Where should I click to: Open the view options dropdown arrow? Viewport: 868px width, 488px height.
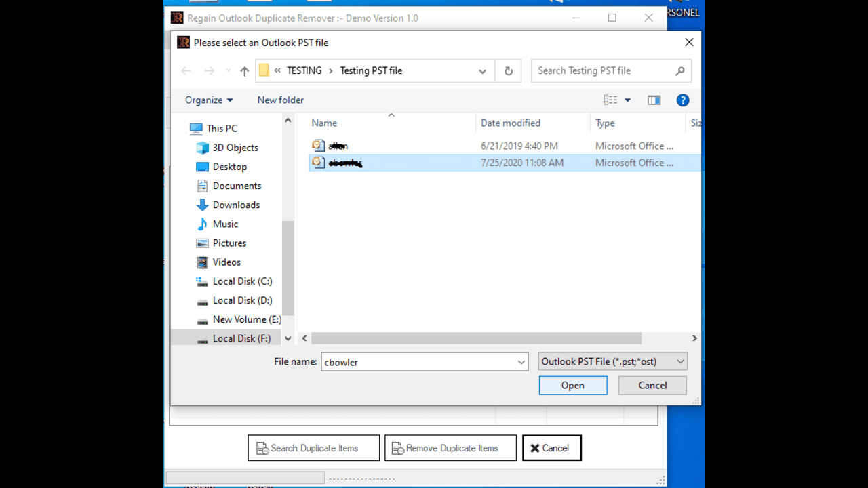pyautogui.click(x=627, y=100)
